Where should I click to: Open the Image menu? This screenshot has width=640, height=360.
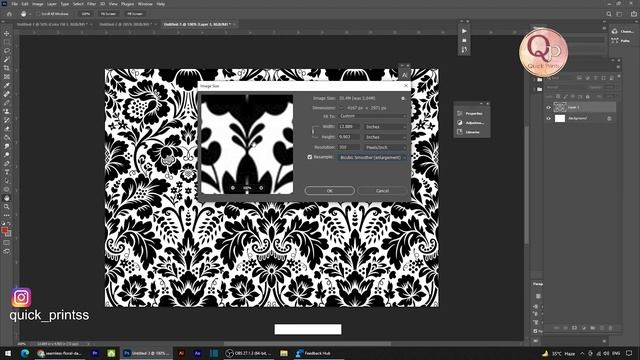[38, 4]
